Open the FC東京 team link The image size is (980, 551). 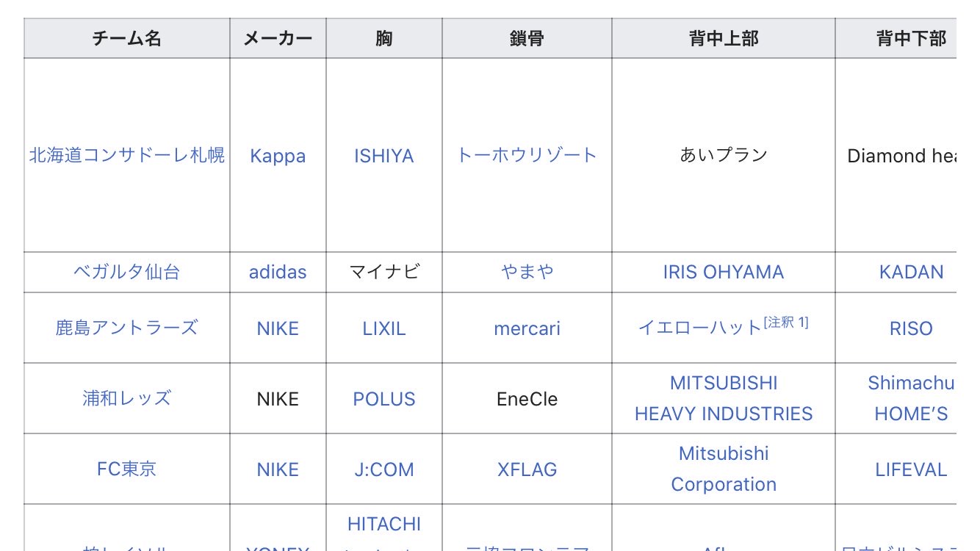coord(126,469)
